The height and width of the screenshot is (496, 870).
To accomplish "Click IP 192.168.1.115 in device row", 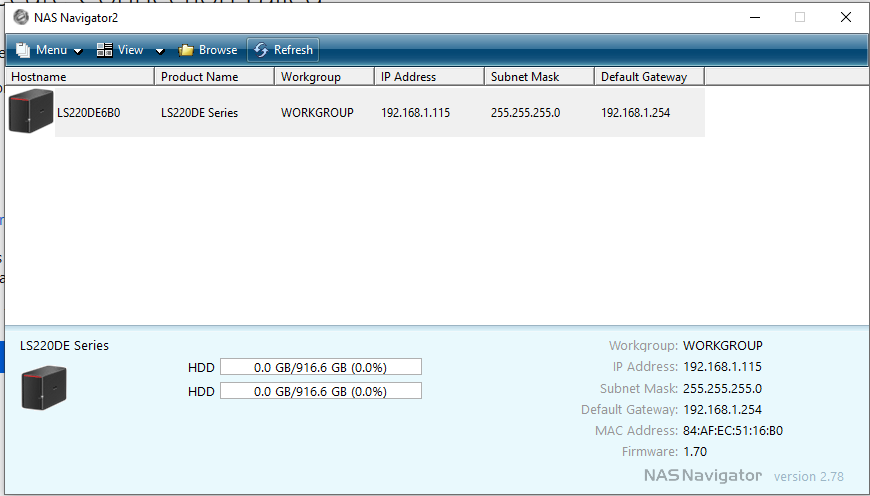I will [415, 113].
